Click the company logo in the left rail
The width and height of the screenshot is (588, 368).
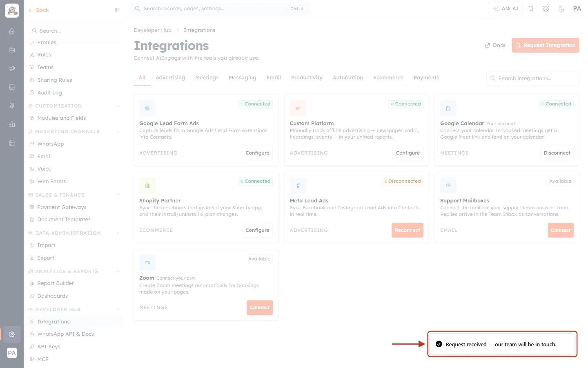pyautogui.click(x=12, y=11)
